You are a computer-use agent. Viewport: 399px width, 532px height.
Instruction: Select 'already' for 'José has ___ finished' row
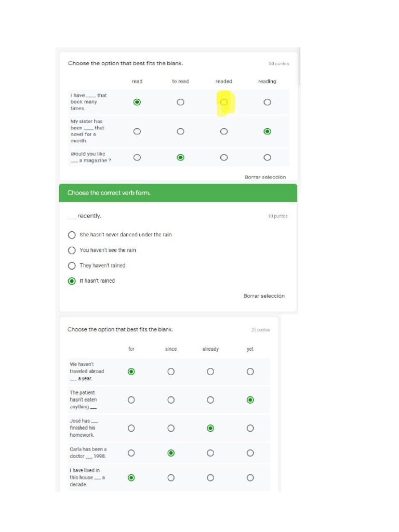click(210, 428)
